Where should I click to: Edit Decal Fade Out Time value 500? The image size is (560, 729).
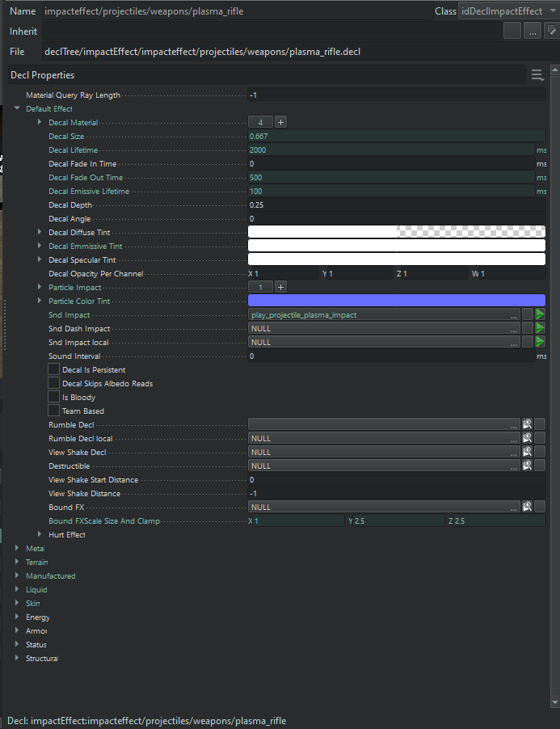pyautogui.click(x=391, y=177)
